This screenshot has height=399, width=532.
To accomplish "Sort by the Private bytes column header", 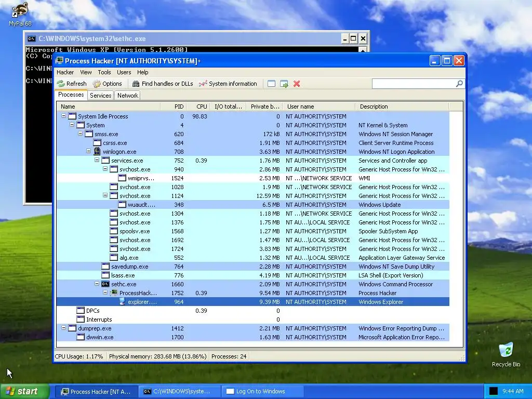I will [x=264, y=107].
